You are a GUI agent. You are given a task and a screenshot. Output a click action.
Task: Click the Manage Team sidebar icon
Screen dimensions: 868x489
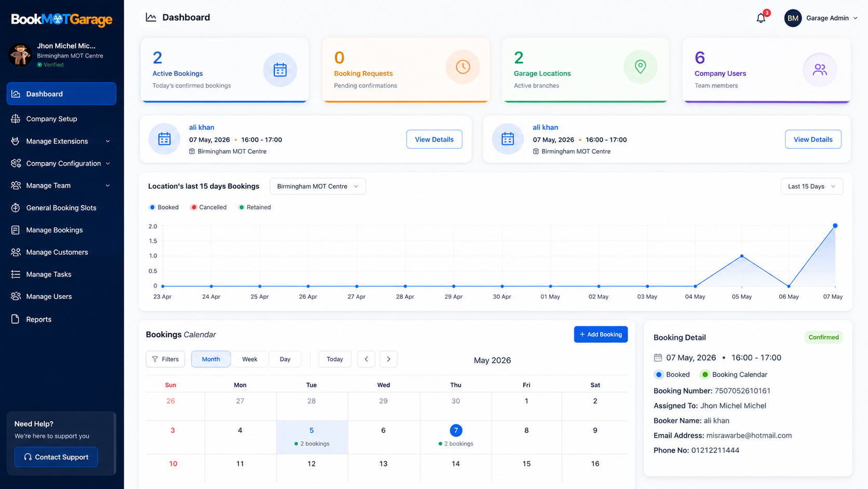(x=16, y=186)
